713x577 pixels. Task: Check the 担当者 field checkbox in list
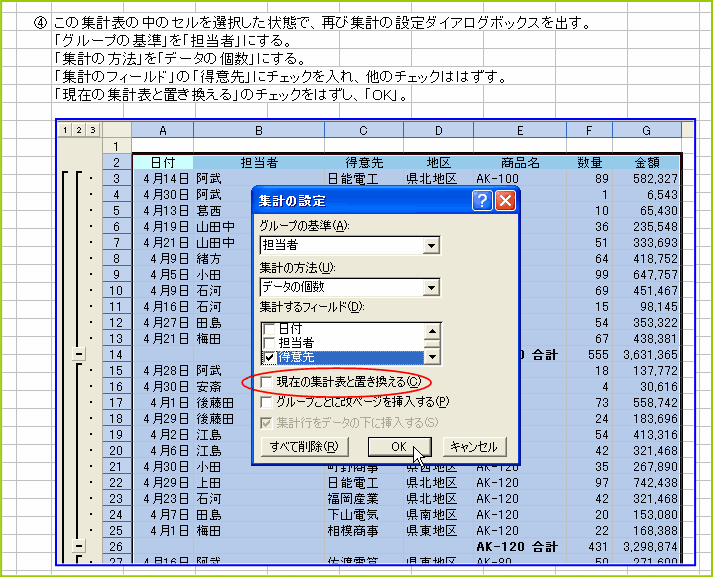click(269, 342)
